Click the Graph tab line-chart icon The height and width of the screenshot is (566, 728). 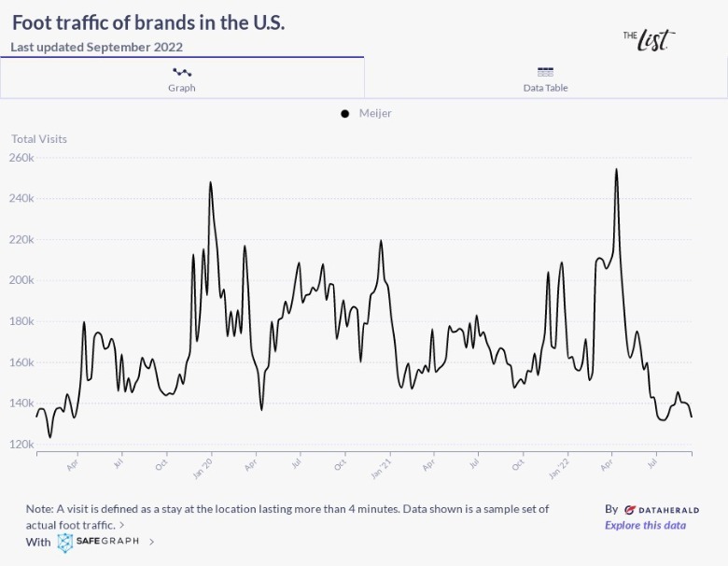182,72
